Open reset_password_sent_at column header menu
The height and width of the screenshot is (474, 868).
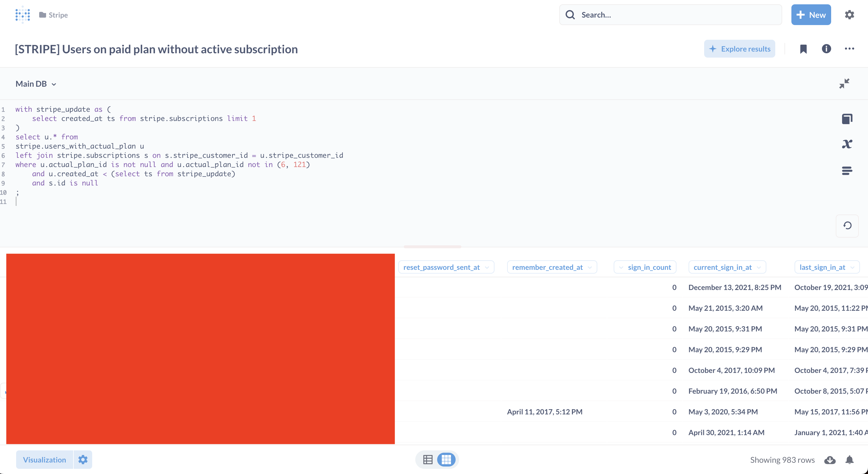click(446, 267)
